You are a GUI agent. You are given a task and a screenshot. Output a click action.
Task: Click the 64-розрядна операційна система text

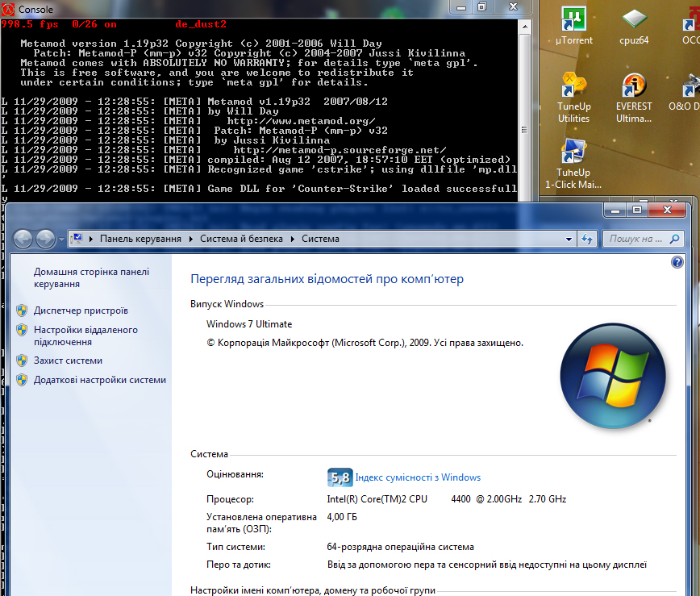pos(401,547)
